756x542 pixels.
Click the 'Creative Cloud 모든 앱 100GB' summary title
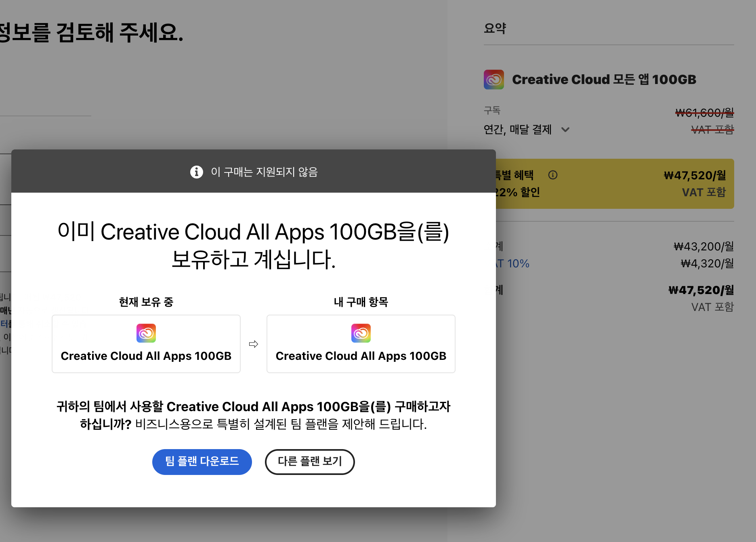coord(604,80)
